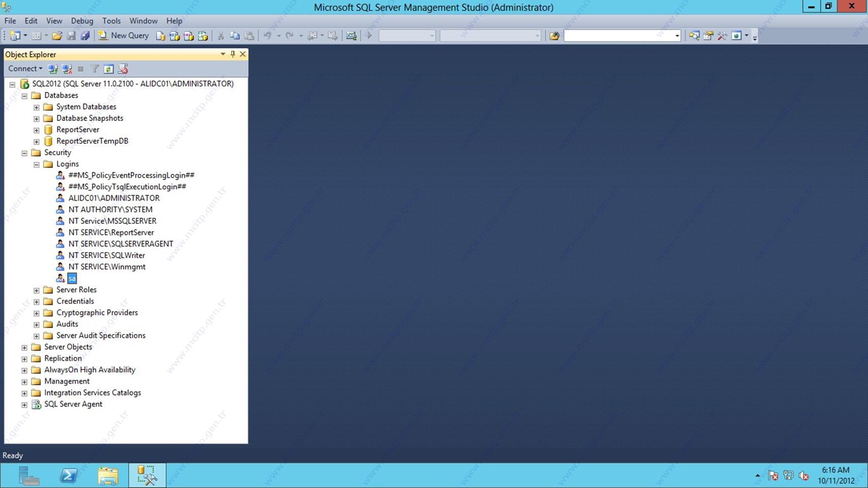
Task: Open File Explorer from the taskbar
Action: pos(108,476)
